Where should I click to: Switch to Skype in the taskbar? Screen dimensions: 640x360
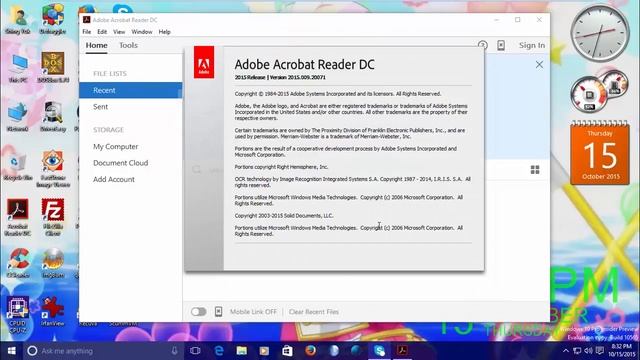tap(380, 351)
